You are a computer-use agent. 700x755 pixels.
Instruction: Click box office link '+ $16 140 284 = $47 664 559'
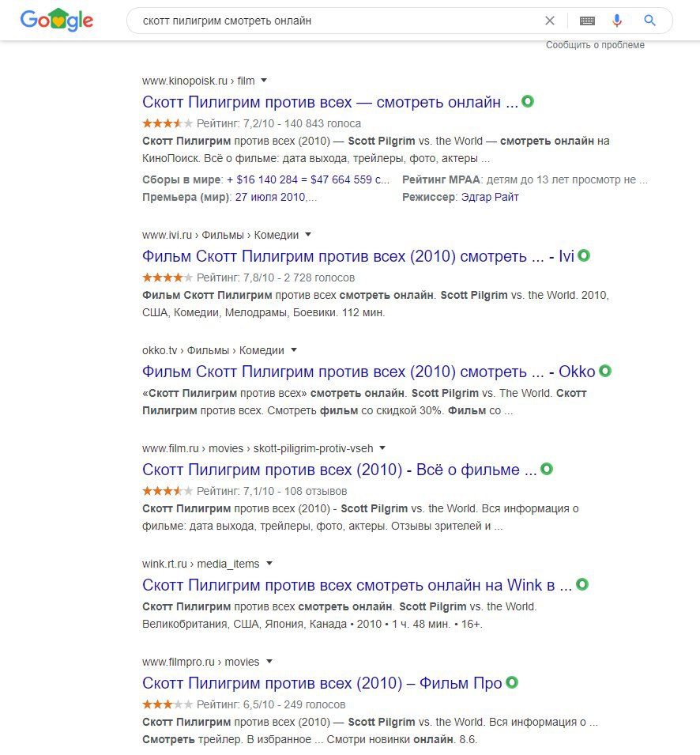(x=308, y=179)
